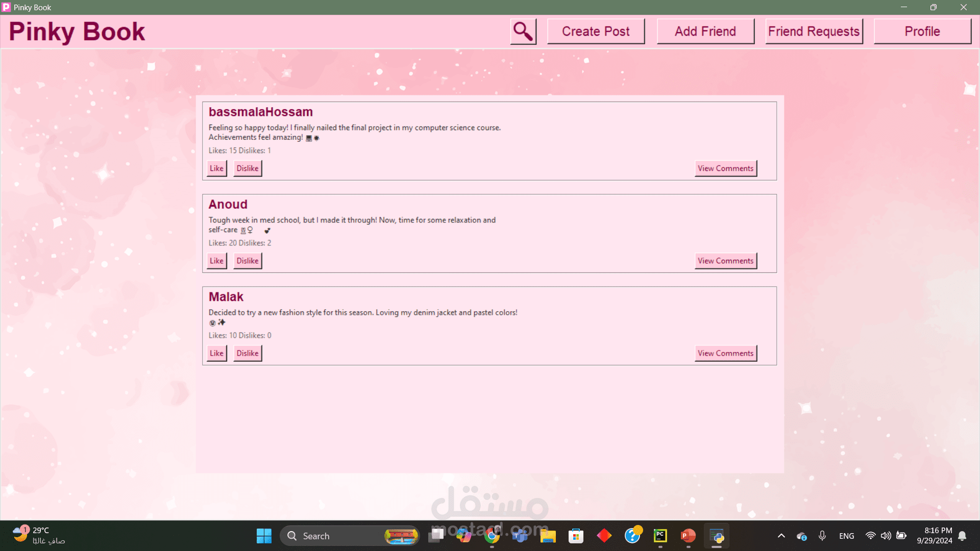
Task: Expand comments on Anoud's post
Action: pyautogui.click(x=725, y=261)
